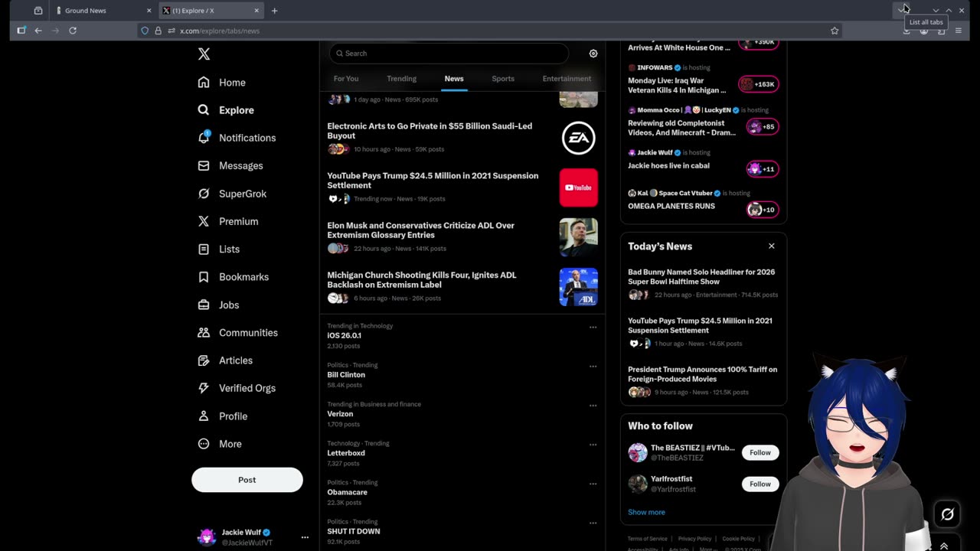Click the site padlock icon in address bar
The width and height of the screenshot is (980, 551).
coord(158,31)
